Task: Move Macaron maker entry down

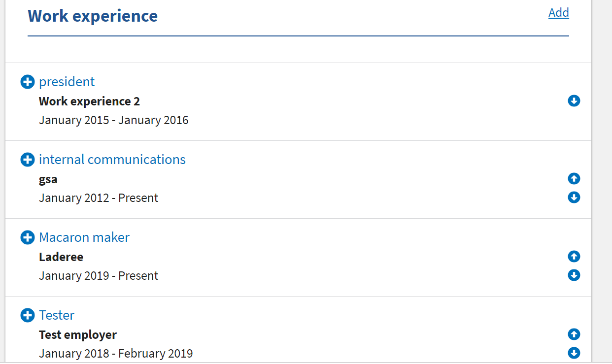Action: pyautogui.click(x=574, y=275)
